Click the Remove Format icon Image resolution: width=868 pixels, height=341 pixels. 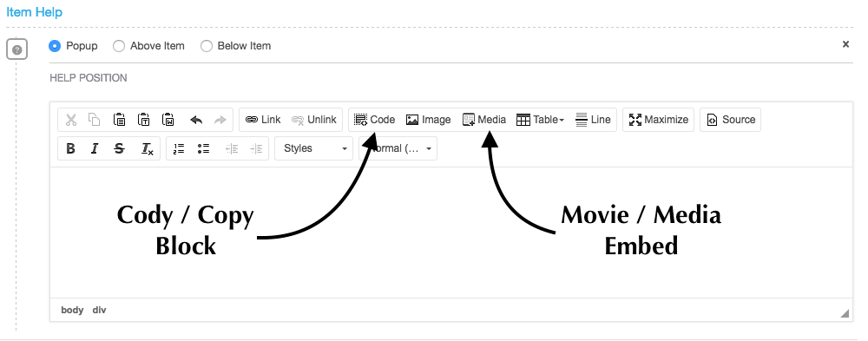pos(147,148)
